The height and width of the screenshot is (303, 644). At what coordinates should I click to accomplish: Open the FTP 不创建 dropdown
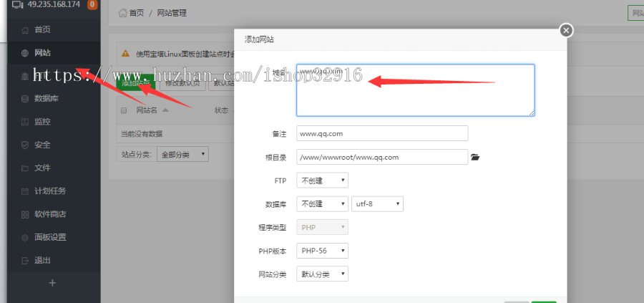323,180
